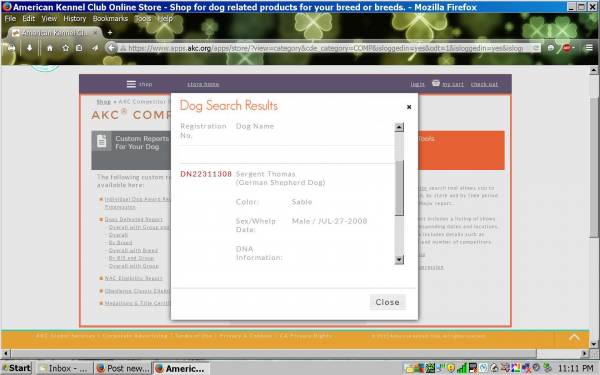Click the Sable color value
The height and width of the screenshot is (375, 600).
(302, 202)
